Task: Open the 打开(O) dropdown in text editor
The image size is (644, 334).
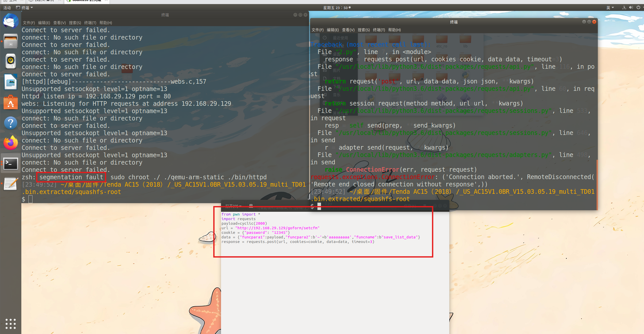Action: [233, 206]
